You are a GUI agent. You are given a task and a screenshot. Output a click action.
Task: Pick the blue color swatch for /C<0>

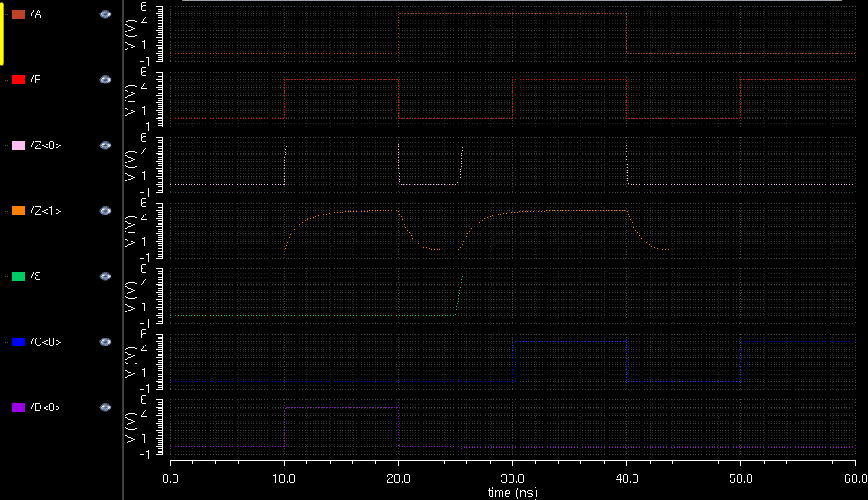click(18, 342)
